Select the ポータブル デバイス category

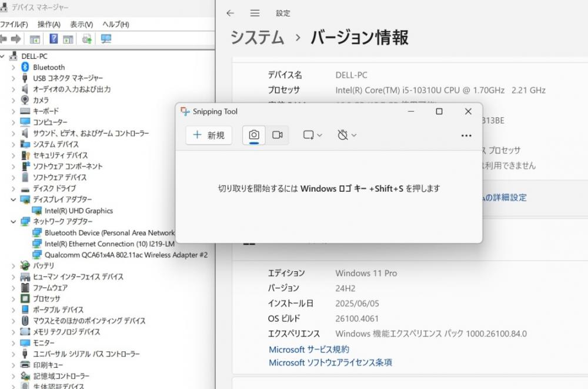tap(58, 310)
